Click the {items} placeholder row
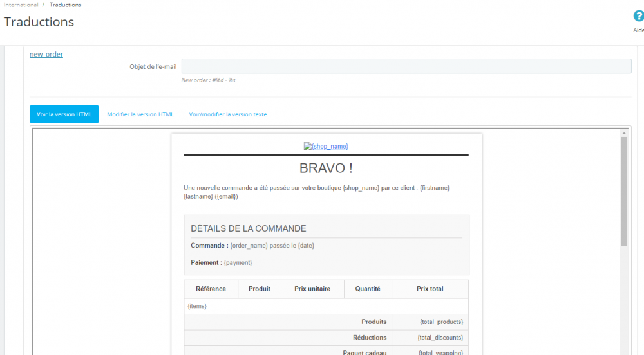Screen dimensions: 644x355 tap(326, 306)
